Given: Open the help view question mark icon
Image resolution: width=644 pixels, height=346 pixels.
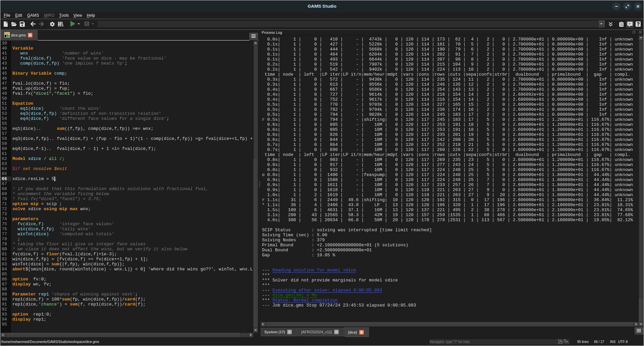Looking at the screenshot, I should [x=638, y=24].
